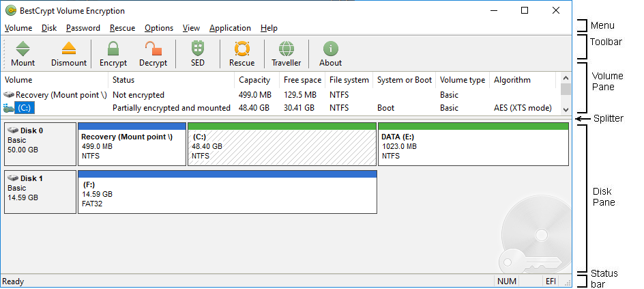Open the SED shield tool
The image size is (644, 289).
pos(198,49)
